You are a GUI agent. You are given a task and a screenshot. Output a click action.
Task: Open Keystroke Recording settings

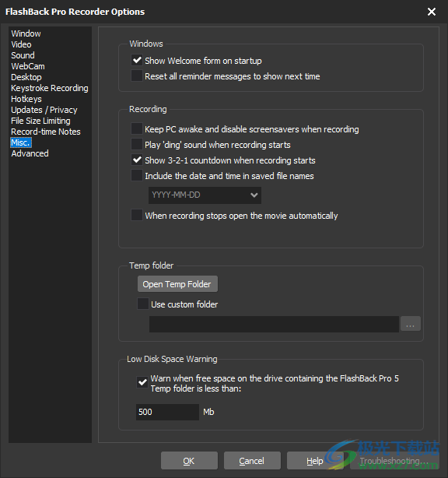(x=50, y=88)
